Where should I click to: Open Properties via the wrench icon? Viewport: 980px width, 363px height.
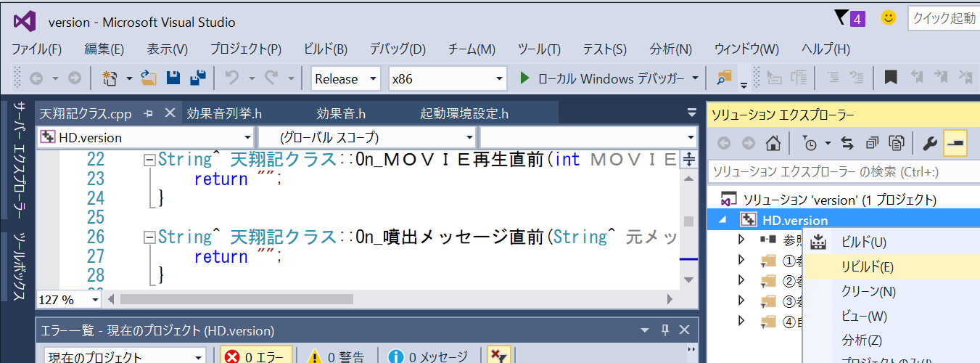click(x=929, y=142)
